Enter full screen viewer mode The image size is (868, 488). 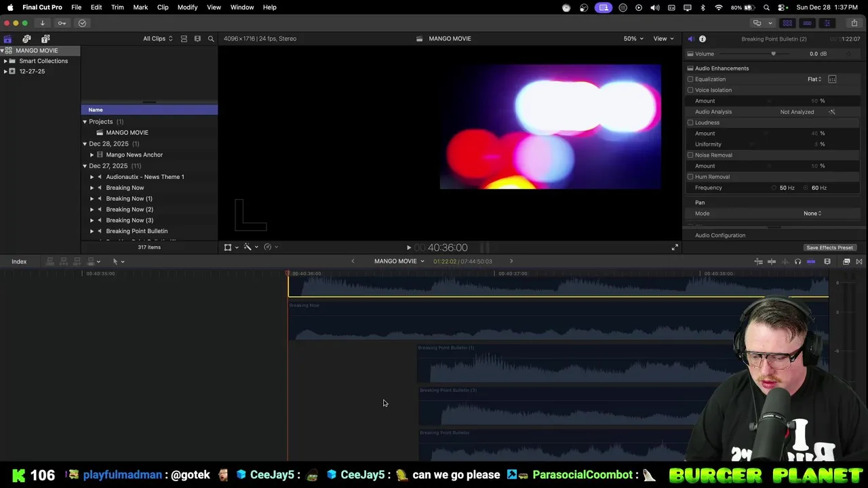click(675, 247)
